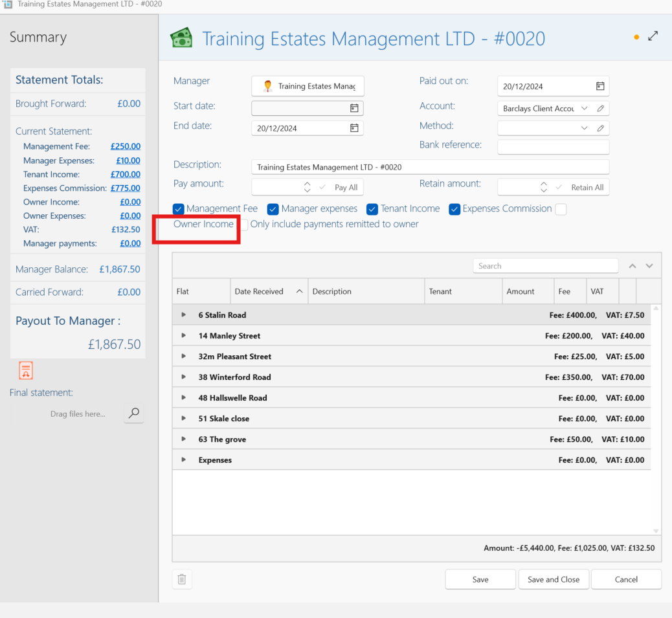Click the Retain amount stepper arrows

tap(543, 187)
